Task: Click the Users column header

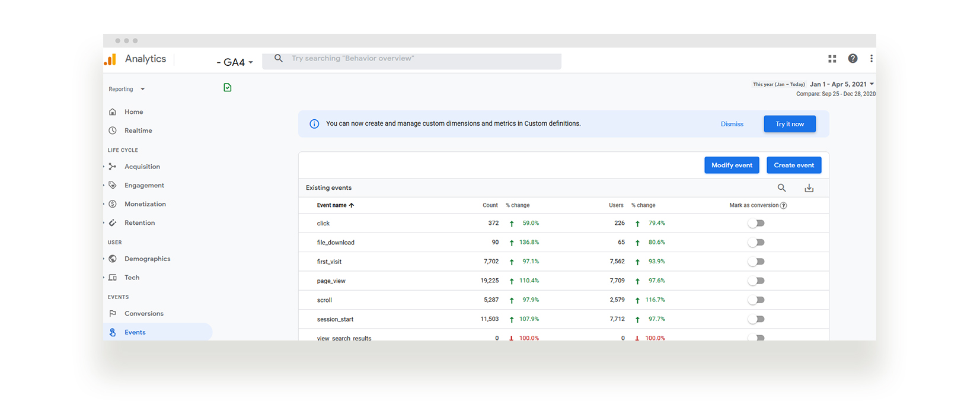Action: tap(616, 205)
